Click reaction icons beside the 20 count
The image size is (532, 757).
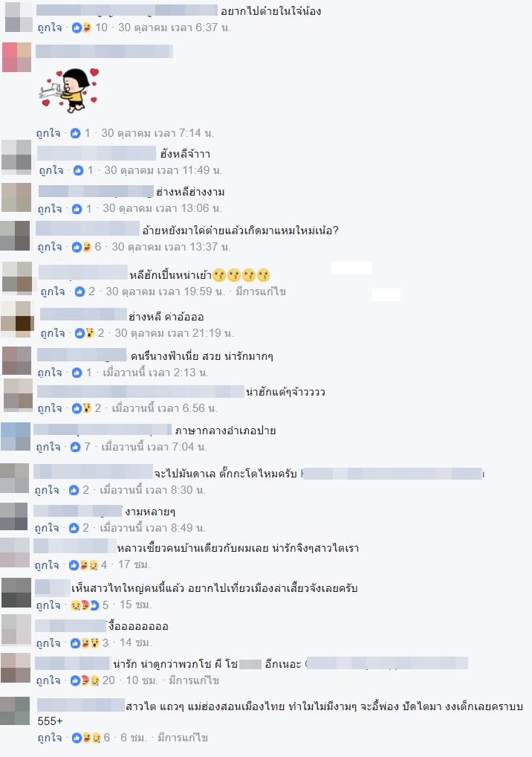click(85, 680)
